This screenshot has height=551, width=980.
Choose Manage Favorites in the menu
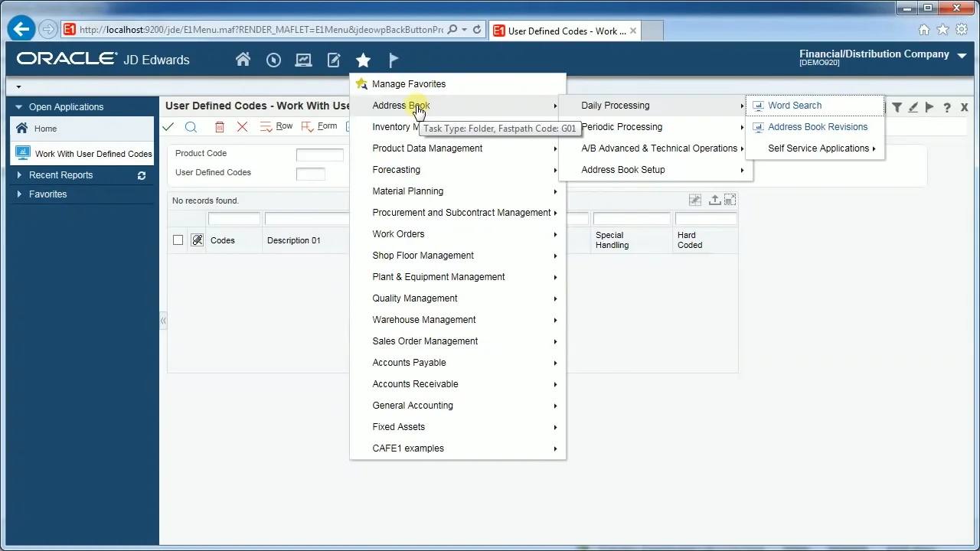(x=408, y=84)
